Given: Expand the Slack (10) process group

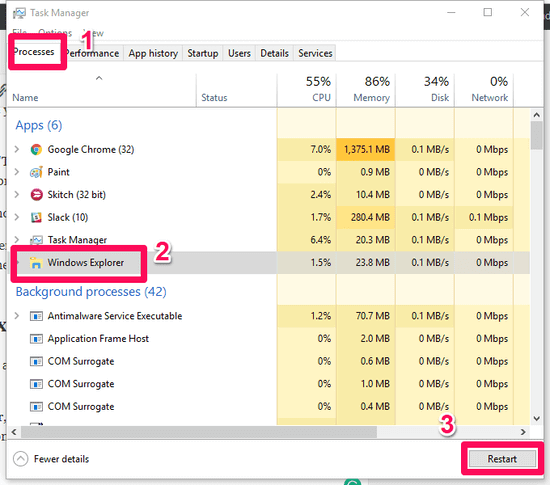Looking at the screenshot, I should [x=16, y=217].
